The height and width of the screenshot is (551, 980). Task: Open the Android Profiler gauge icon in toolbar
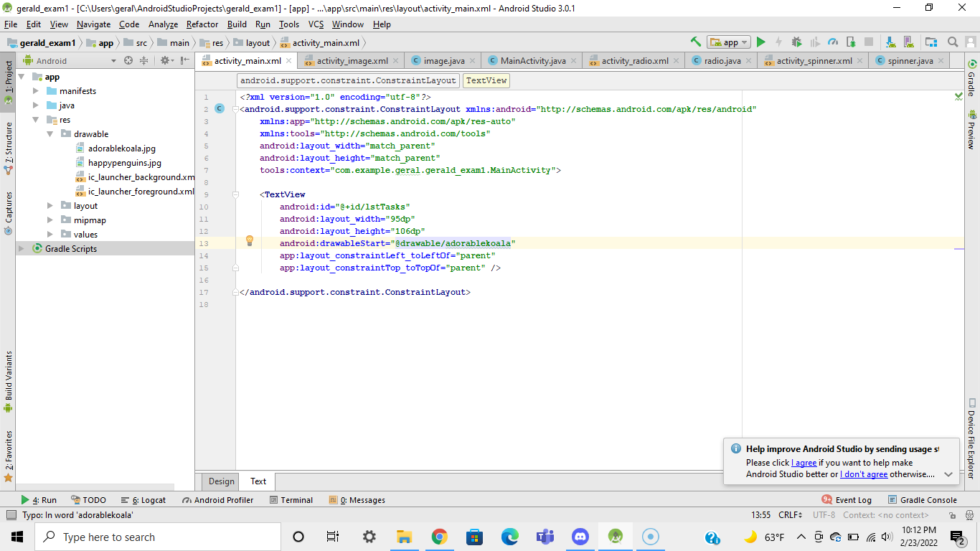point(833,42)
